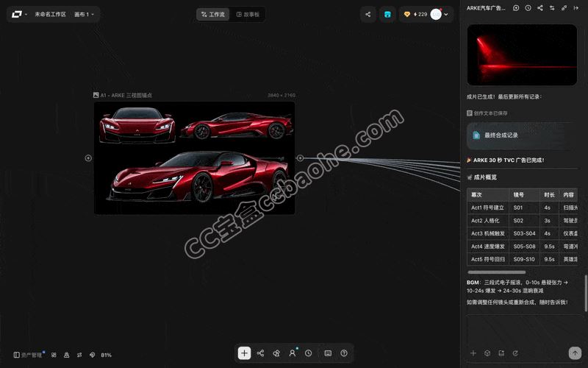Click the link icon in chat panel

pos(564,8)
